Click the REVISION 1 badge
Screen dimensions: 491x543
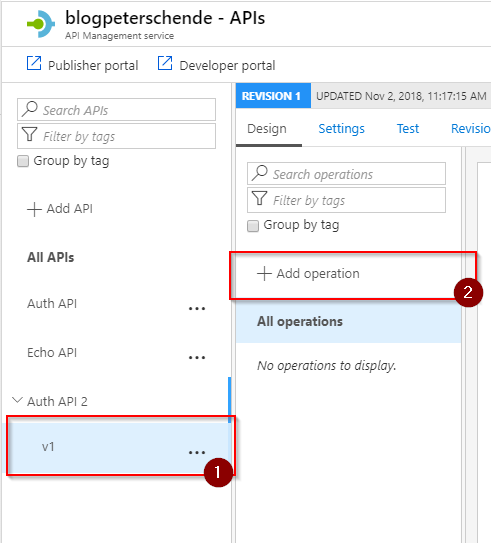pyautogui.click(x=273, y=96)
